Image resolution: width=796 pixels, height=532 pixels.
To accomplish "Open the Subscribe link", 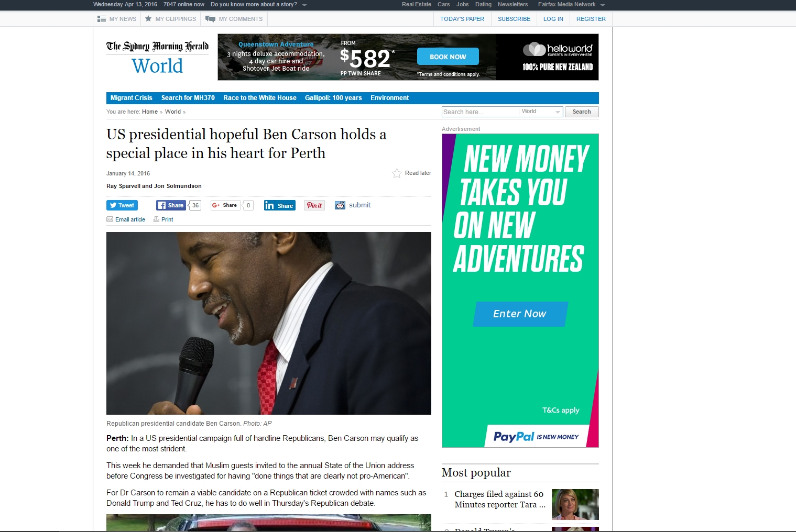I will click(514, 19).
